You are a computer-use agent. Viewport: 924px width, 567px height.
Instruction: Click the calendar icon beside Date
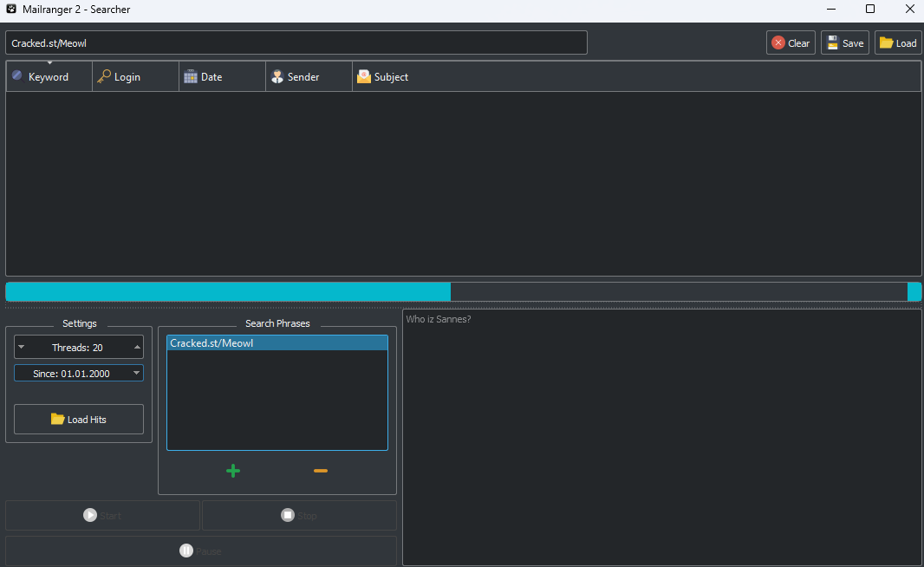[191, 76]
